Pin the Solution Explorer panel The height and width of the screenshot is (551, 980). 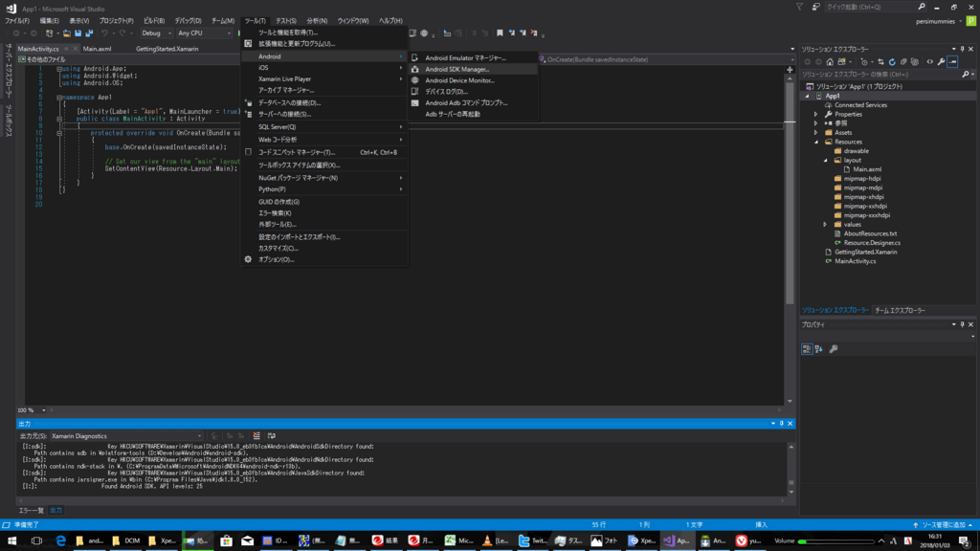[963, 49]
